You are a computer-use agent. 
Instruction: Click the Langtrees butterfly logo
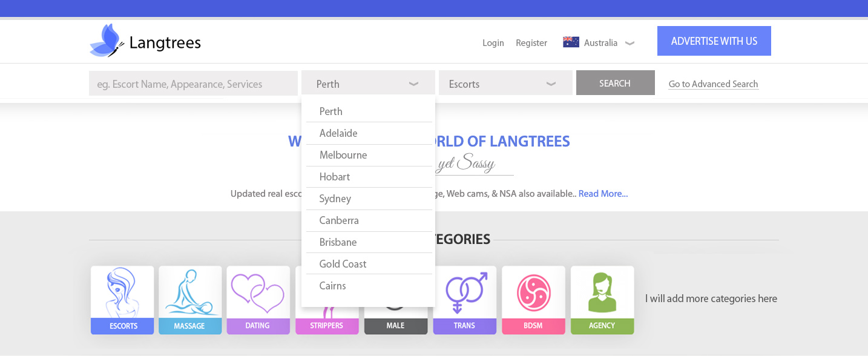tap(108, 41)
